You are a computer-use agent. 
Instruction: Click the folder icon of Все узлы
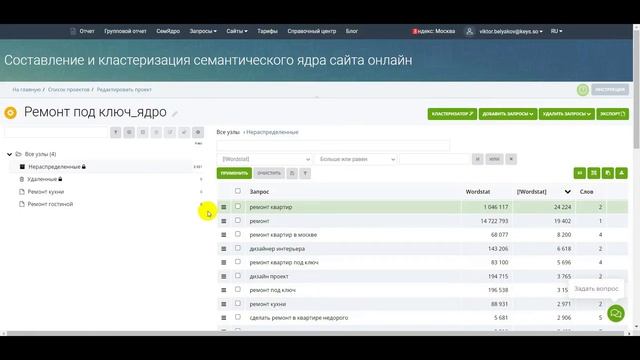(x=18, y=154)
